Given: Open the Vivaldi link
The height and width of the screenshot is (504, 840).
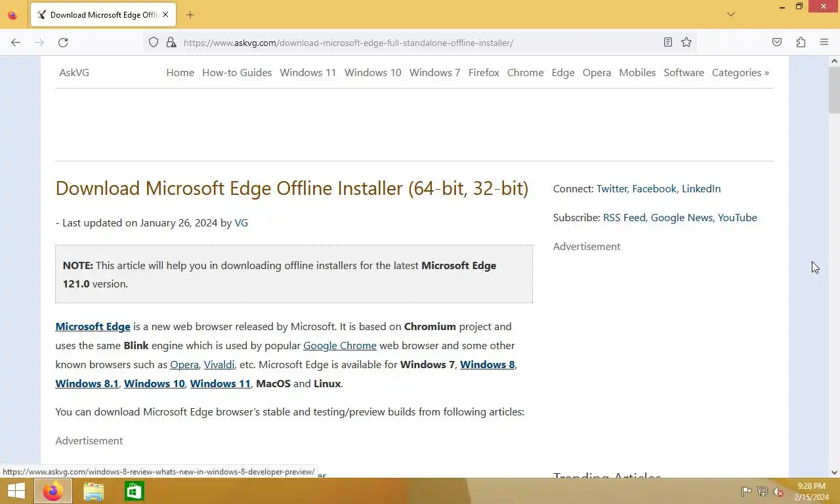Looking at the screenshot, I should click(219, 365).
